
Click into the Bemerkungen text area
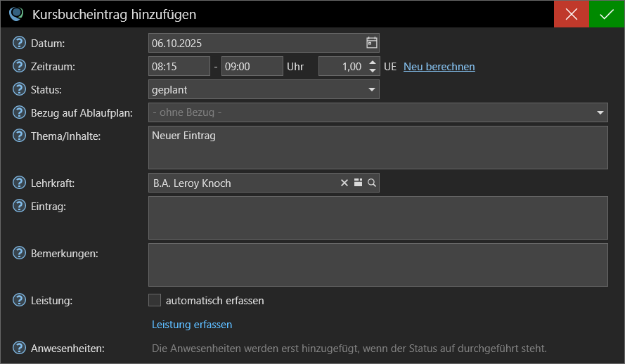tap(378, 265)
